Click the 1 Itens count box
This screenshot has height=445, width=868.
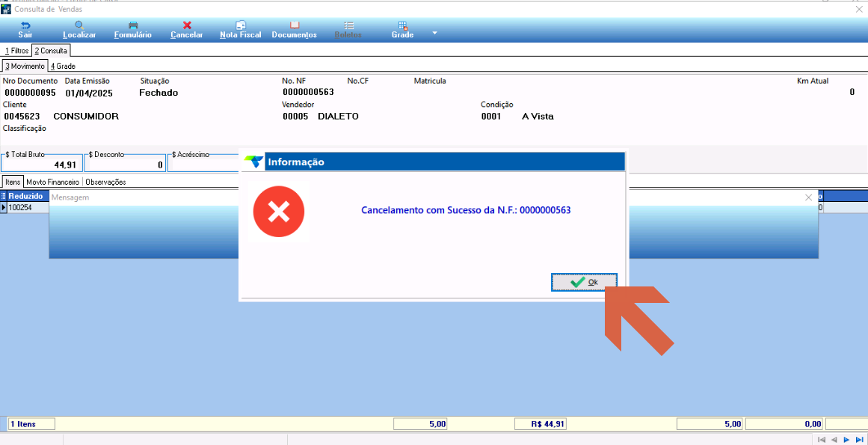(31, 424)
